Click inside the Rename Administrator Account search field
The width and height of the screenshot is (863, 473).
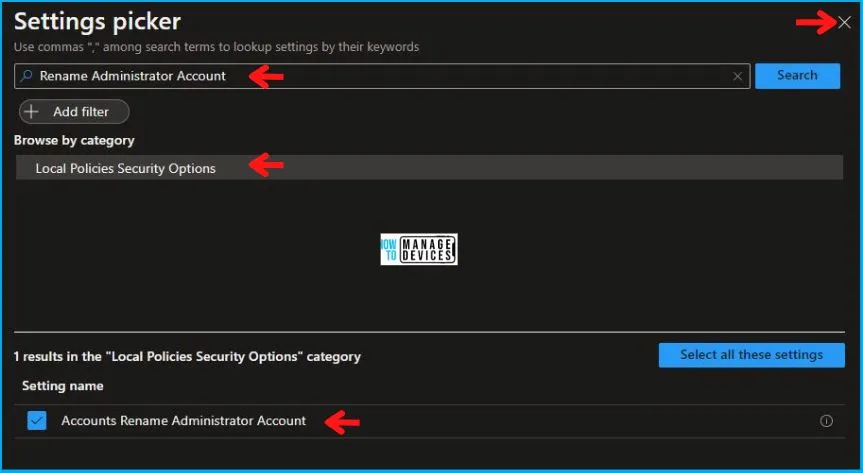point(382,76)
